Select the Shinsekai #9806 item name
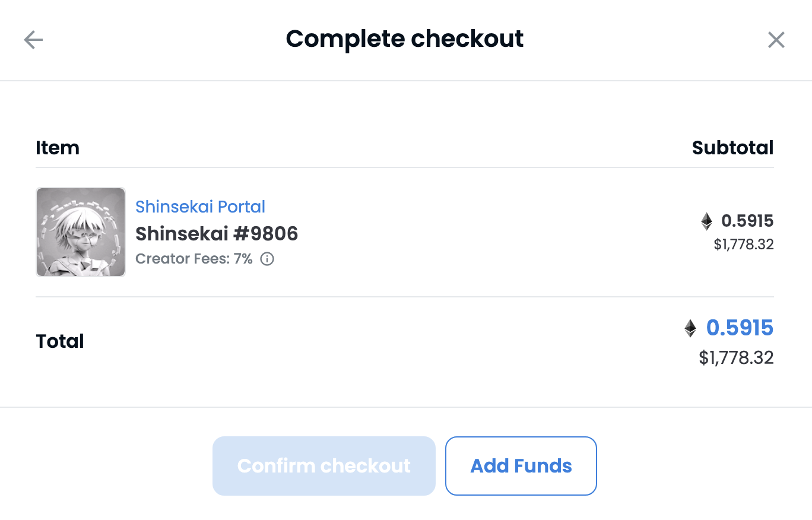The height and width of the screenshot is (520, 812). point(217,234)
